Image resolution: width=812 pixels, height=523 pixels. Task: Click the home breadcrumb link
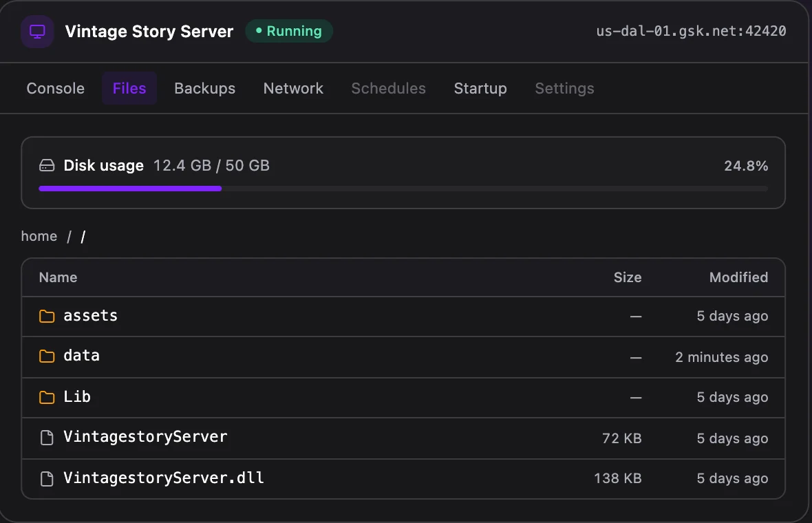(39, 236)
